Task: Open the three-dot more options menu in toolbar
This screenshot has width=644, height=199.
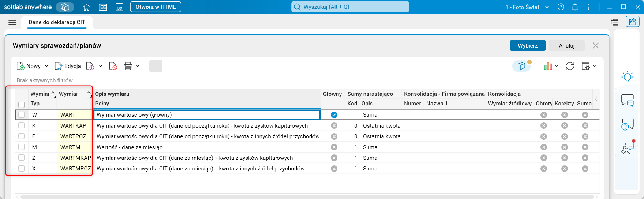Action: pyautogui.click(x=156, y=66)
